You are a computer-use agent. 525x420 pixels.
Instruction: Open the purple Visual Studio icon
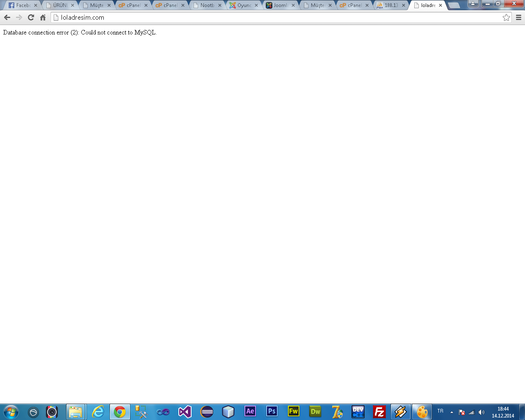point(185,412)
